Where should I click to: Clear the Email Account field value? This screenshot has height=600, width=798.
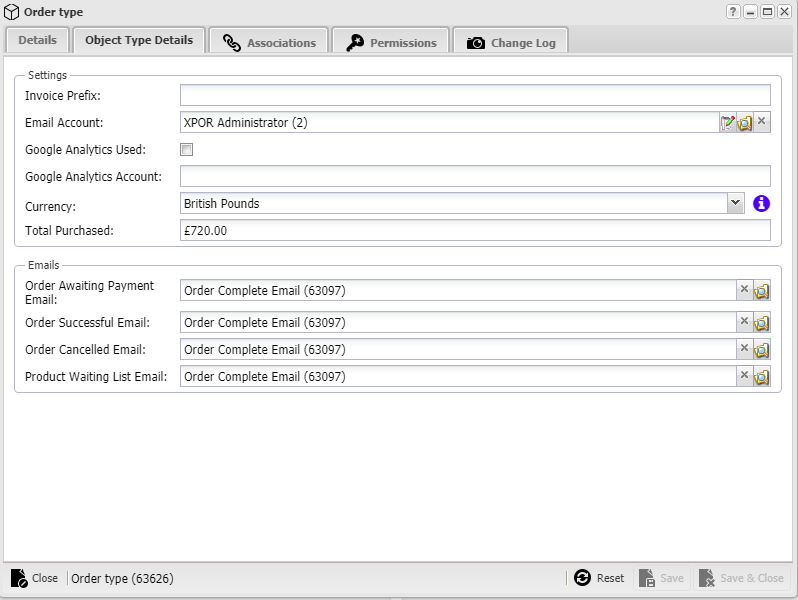[x=762, y=122]
